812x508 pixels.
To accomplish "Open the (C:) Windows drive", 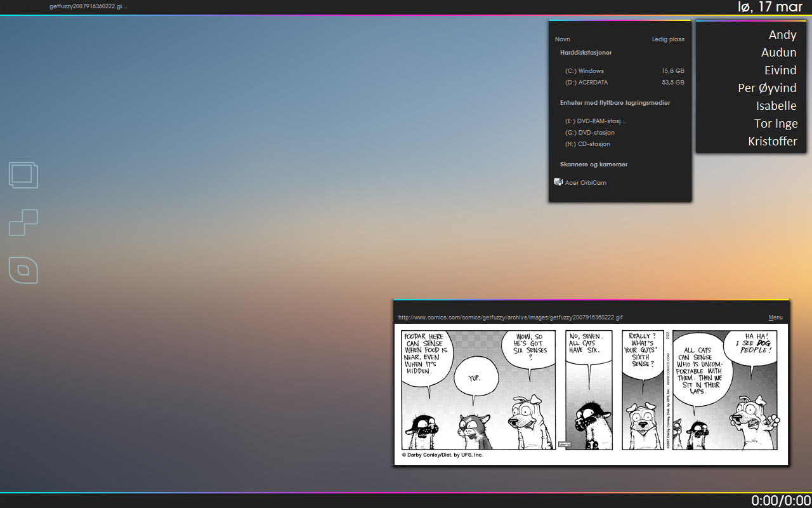I will click(x=584, y=71).
